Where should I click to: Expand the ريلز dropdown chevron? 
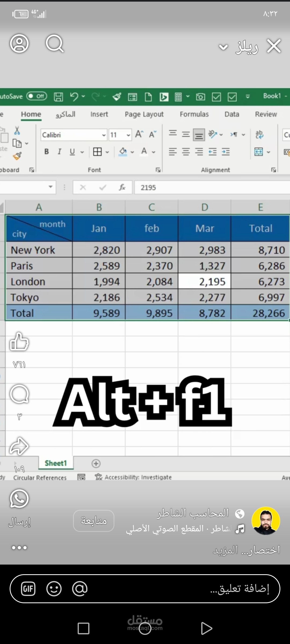point(223,47)
